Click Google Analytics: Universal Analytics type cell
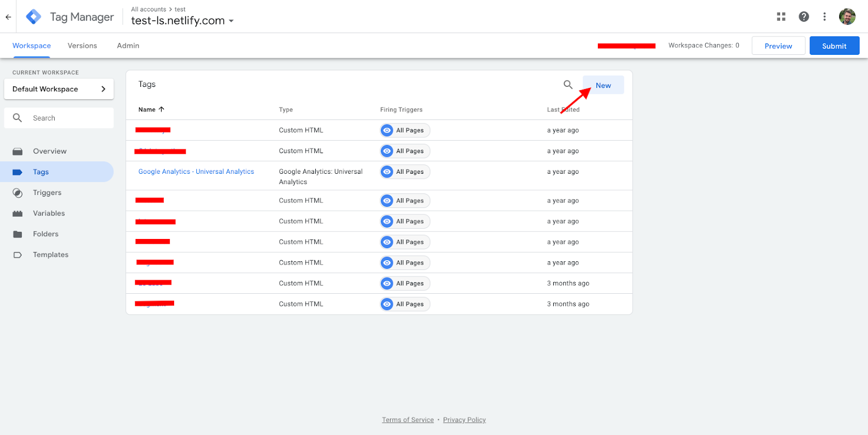This screenshot has height=435, width=868. point(321,176)
